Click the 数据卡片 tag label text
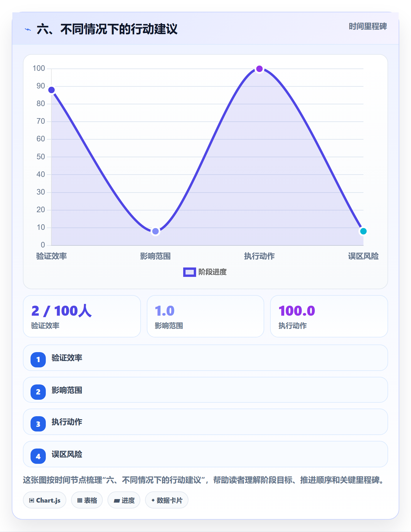 (x=170, y=500)
